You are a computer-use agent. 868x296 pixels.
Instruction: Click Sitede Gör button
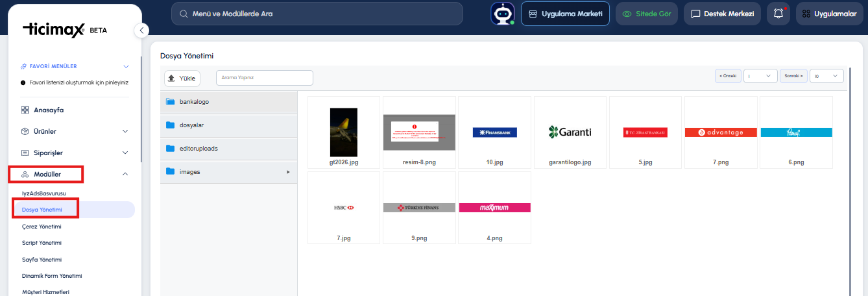click(x=647, y=14)
